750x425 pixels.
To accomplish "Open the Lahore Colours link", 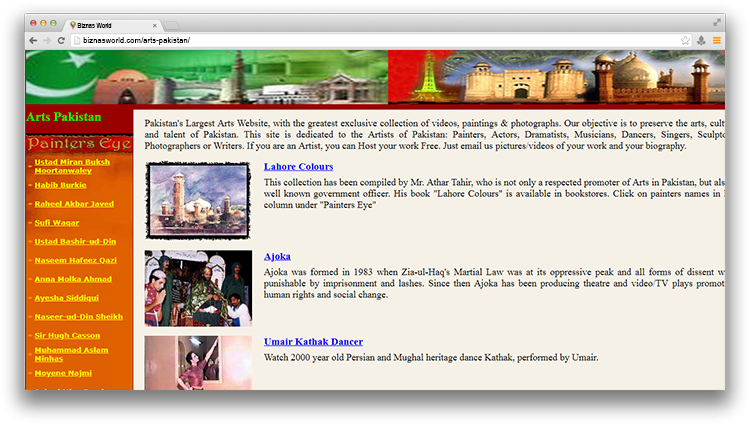I will (298, 166).
